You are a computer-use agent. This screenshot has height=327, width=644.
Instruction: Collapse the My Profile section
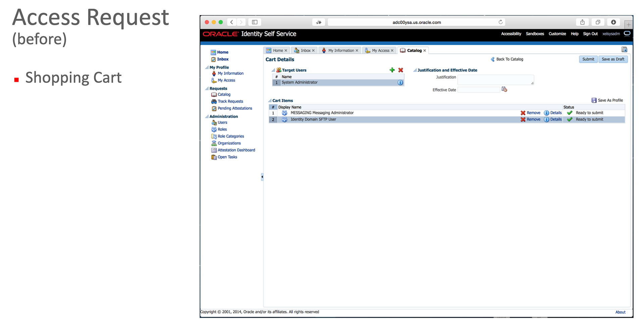point(207,67)
